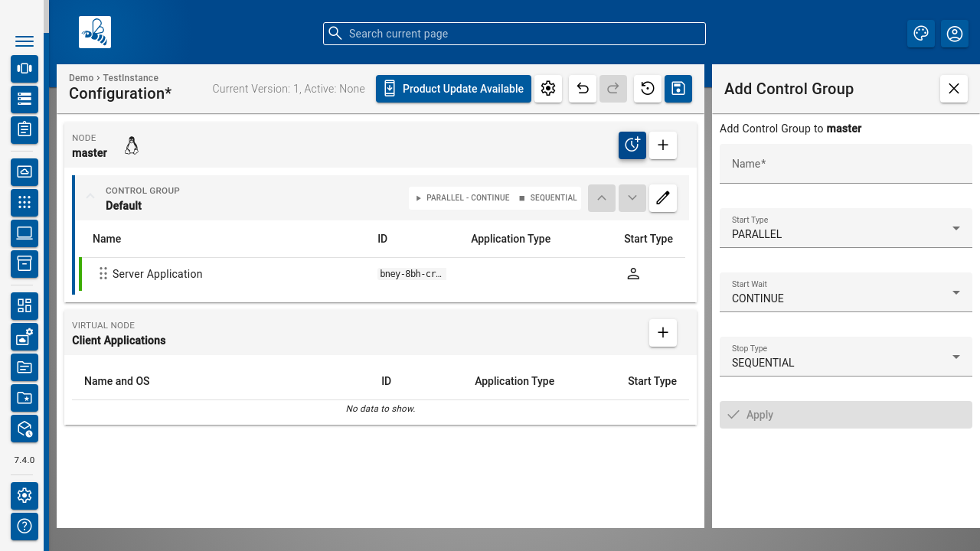Open the user account menu
The image size is (980, 551).
(x=955, y=34)
